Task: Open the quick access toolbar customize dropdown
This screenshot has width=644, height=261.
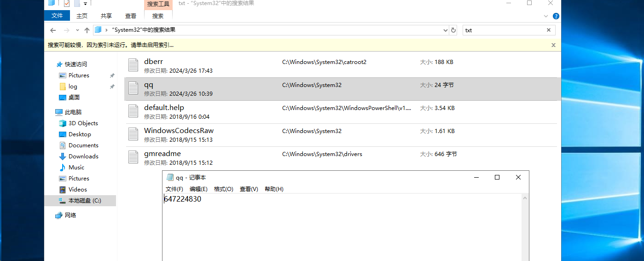Action: coord(86,4)
